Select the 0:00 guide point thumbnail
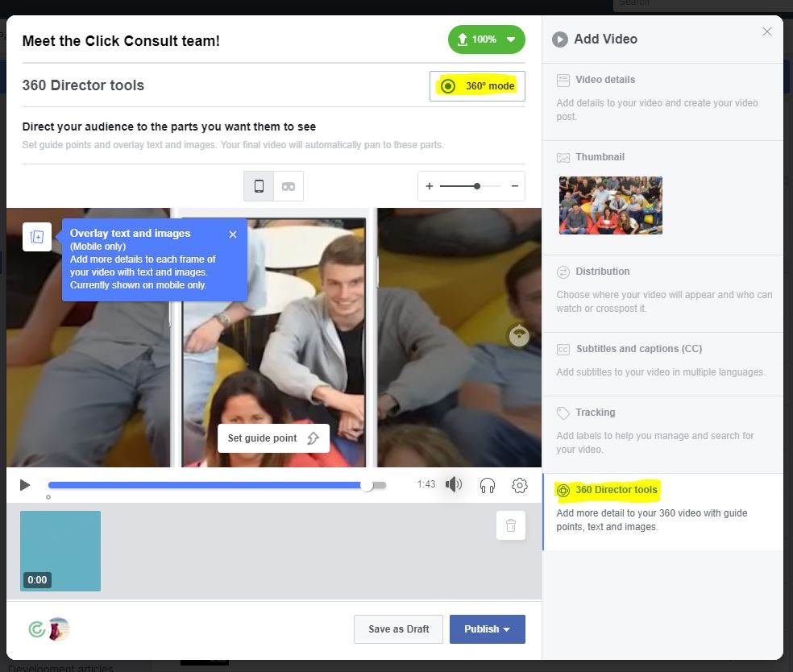This screenshot has height=672, width=793. tap(60, 550)
